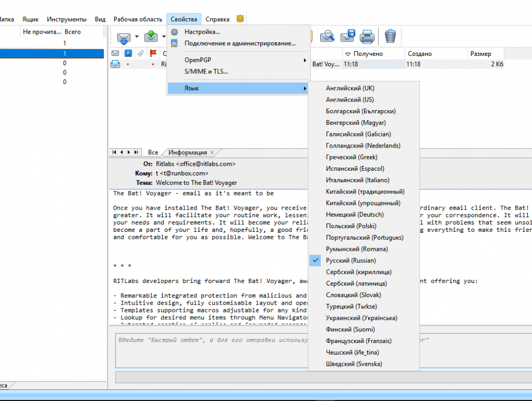
Task: Click the gear icon next to Настройка
Action: coord(174,32)
